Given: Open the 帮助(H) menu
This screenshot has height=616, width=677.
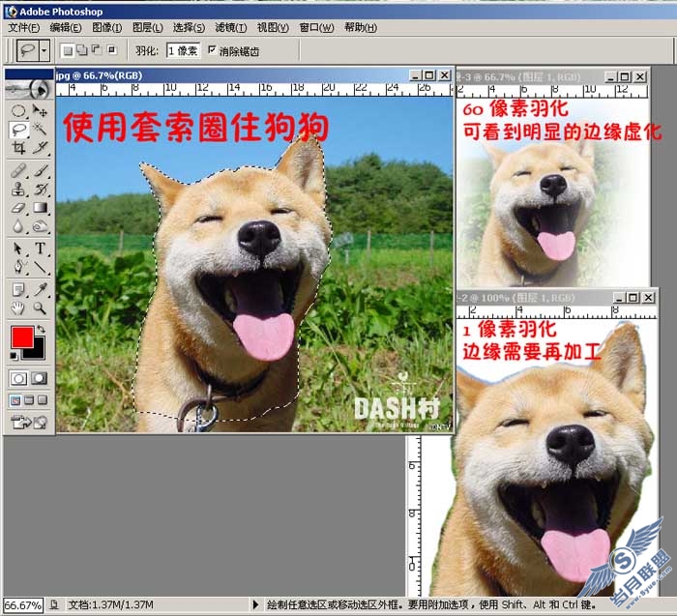Looking at the screenshot, I should [361, 28].
